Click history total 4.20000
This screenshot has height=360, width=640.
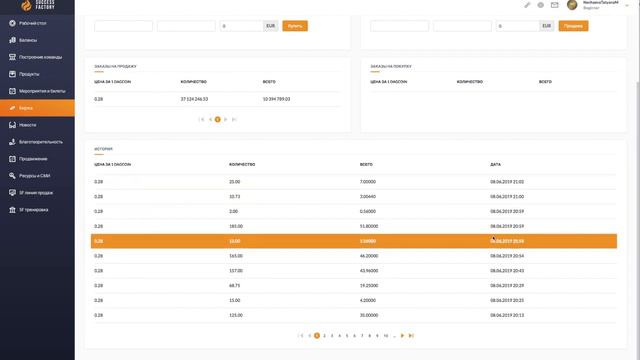368,300
